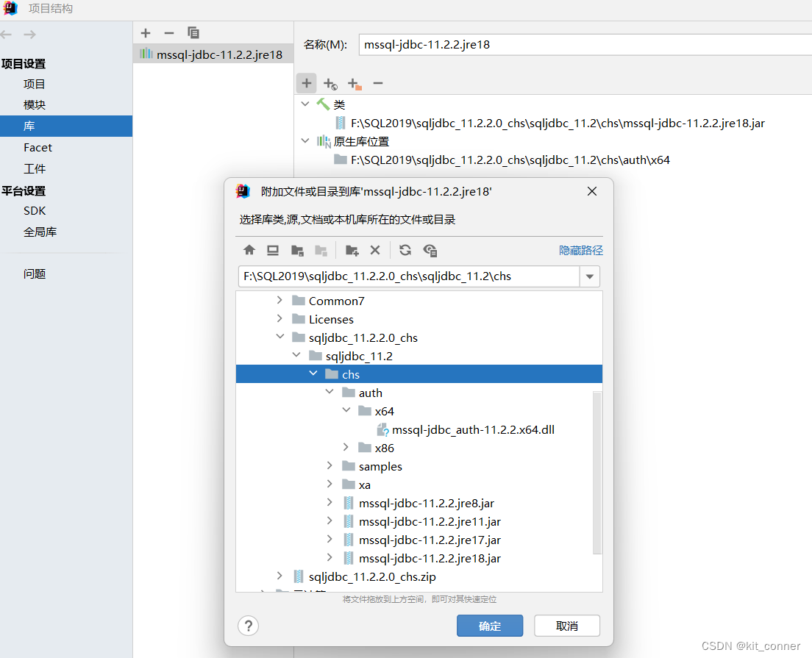Expand the Common7 folder
Viewport: 812px width, 658px height.
click(279, 300)
